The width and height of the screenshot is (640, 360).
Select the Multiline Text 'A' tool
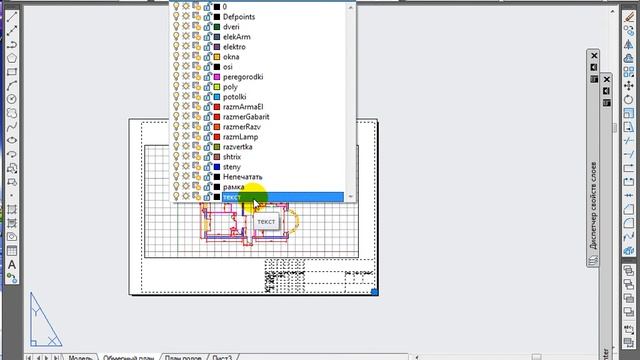[x=11, y=264]
